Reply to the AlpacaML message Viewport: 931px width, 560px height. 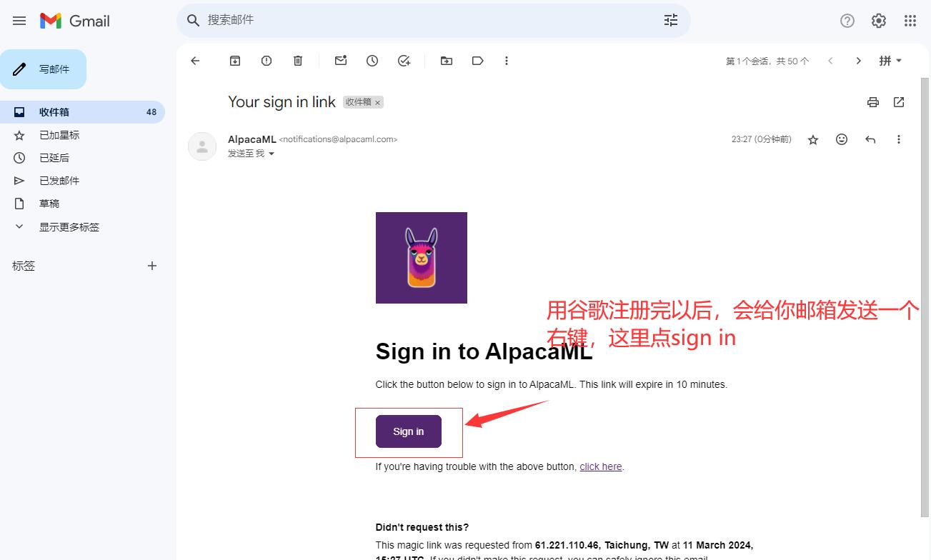point(870,139)
